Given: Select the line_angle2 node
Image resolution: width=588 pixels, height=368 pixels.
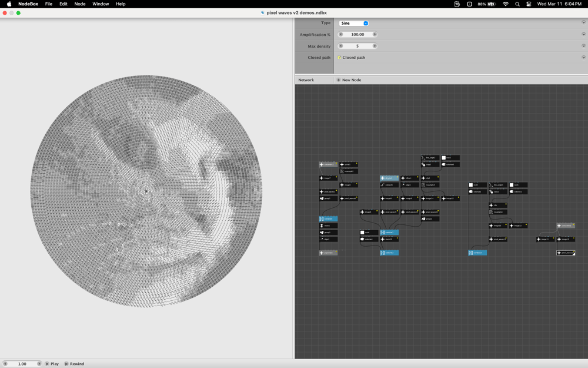Looking at the screenshot, I should tap(430, 158).
